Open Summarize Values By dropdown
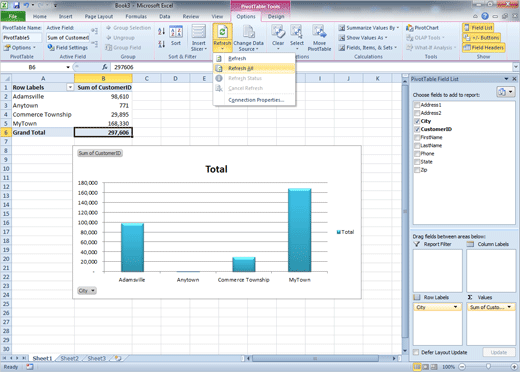The image size is (520, 372). [x=369, y=28]
